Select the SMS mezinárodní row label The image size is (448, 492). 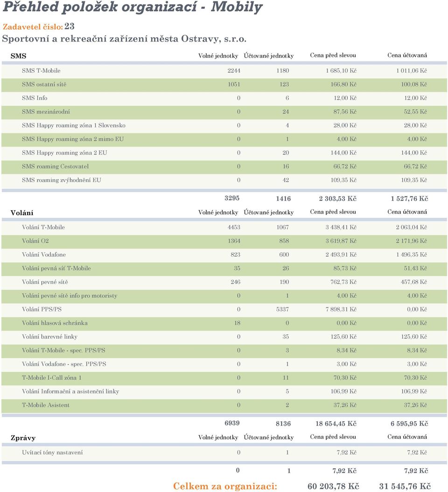[46, 112]
